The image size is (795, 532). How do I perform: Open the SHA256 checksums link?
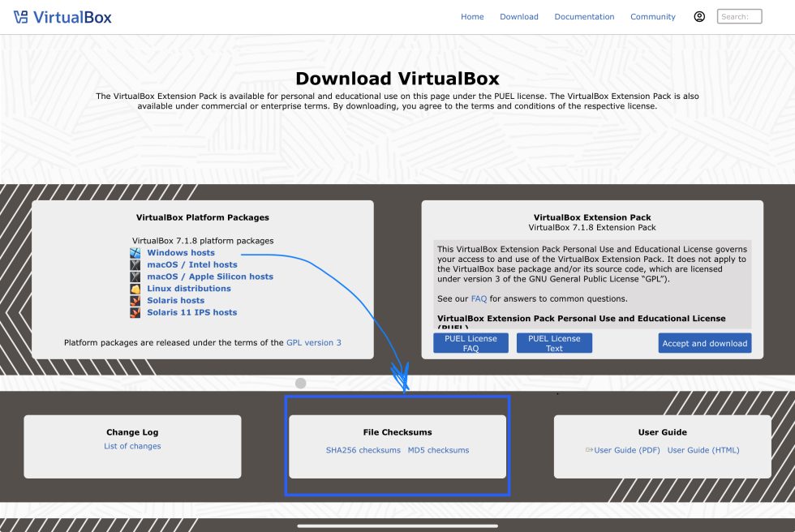pos(363,450)
